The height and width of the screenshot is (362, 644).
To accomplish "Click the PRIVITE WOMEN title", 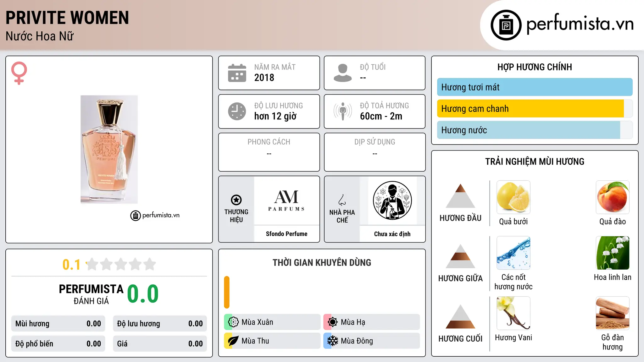I will pos(67,18).
